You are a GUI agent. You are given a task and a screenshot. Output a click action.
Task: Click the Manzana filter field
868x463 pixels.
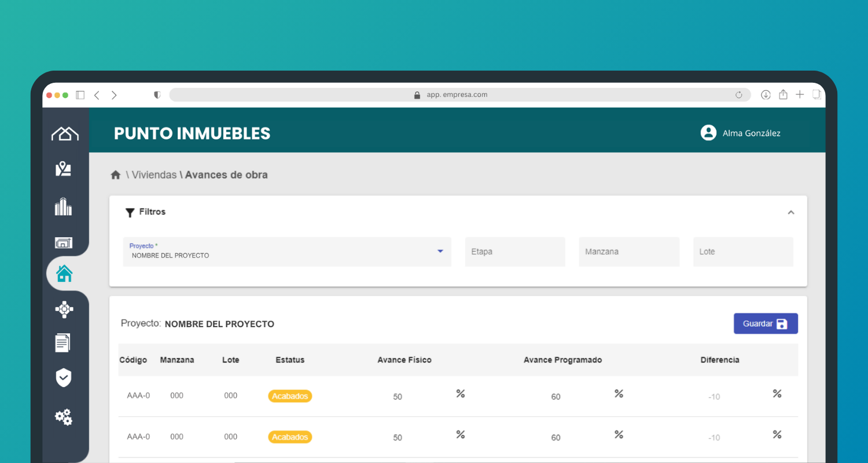628,252
